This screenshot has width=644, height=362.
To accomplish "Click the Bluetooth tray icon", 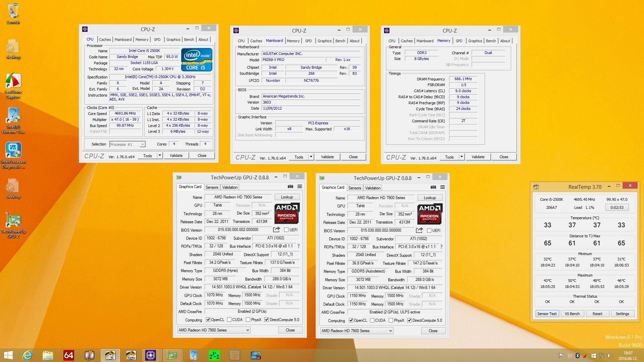I will coord(578,356).
